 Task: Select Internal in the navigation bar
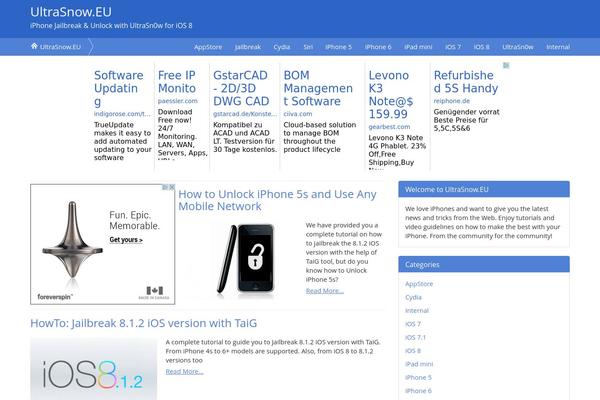(x=558, y=47)
